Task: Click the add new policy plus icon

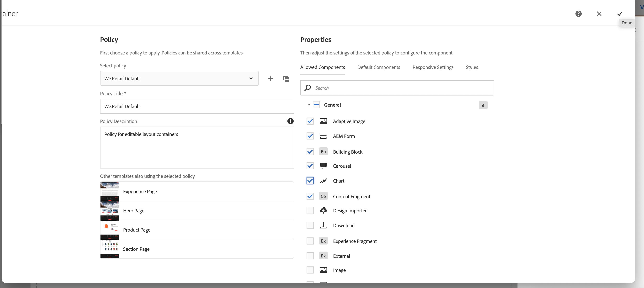Action: click(270, 79)
